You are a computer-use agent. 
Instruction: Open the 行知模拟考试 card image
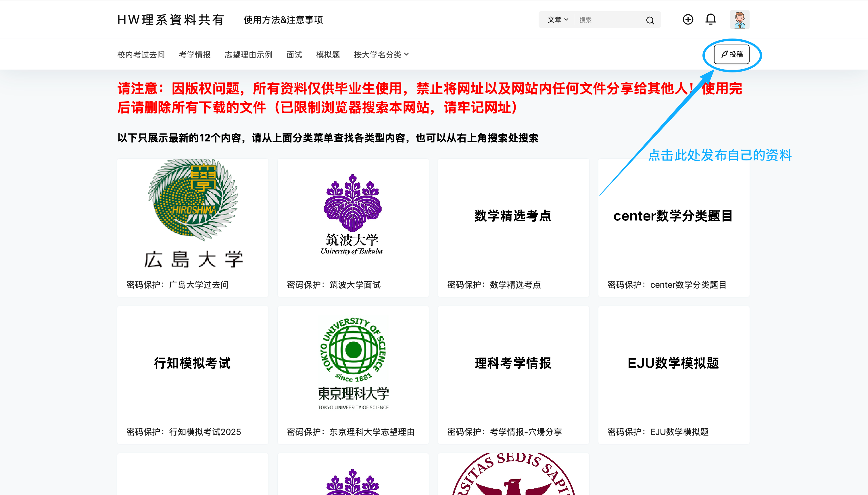tap(193, 363)
